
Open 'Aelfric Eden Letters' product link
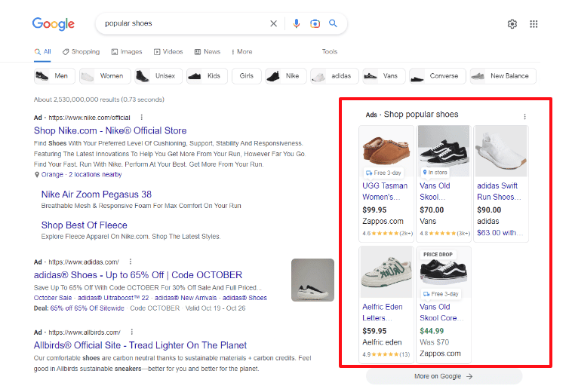pos(383,312)
